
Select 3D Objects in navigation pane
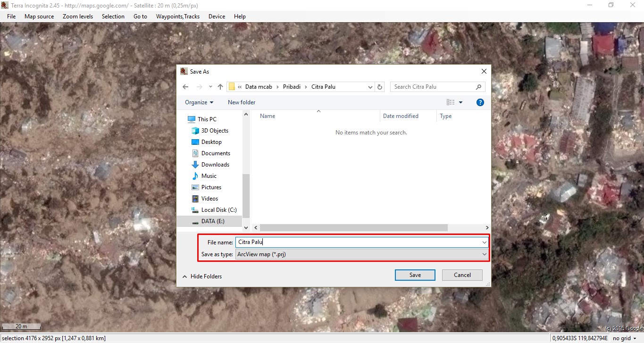214,131
